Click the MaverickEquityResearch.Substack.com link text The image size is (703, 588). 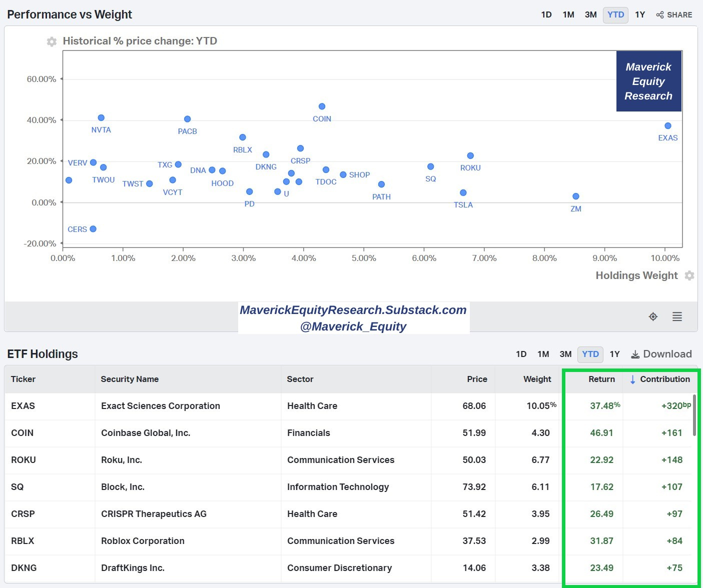[x=353, y=310]
